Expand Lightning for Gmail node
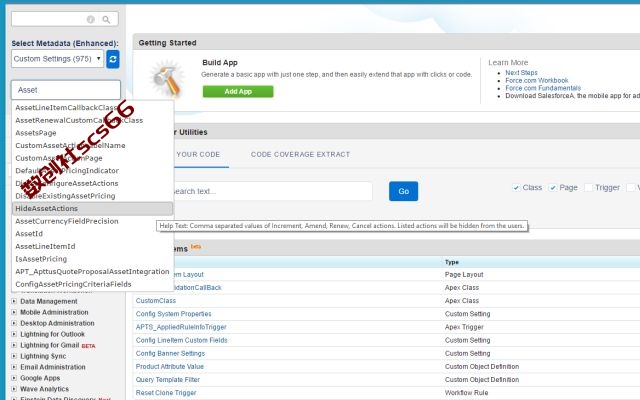 (14, 345)
